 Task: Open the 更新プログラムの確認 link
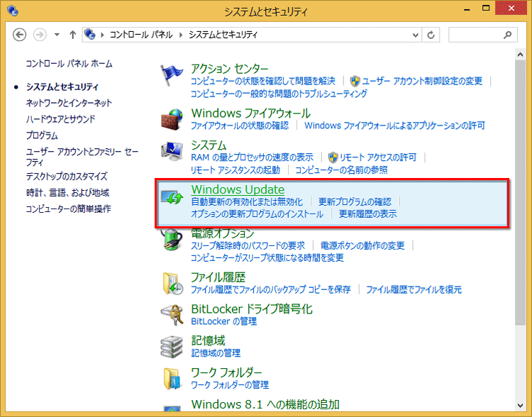coord(355,202)
